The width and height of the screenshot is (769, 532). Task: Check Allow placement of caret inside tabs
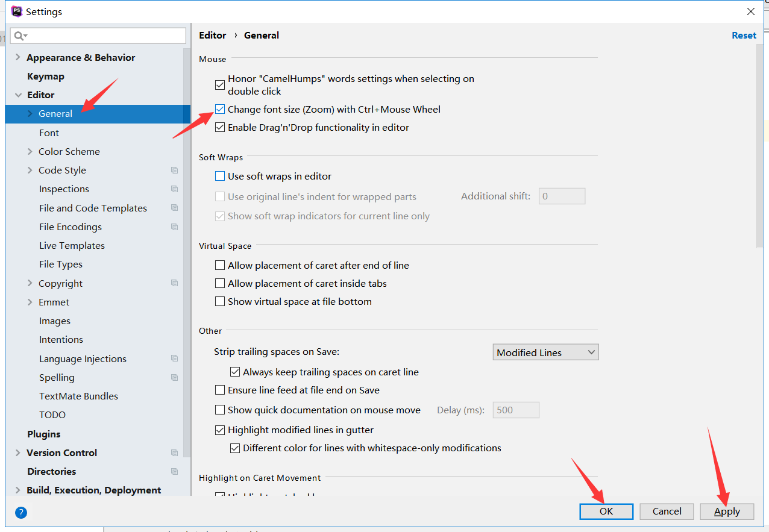[x=220, y=283]
